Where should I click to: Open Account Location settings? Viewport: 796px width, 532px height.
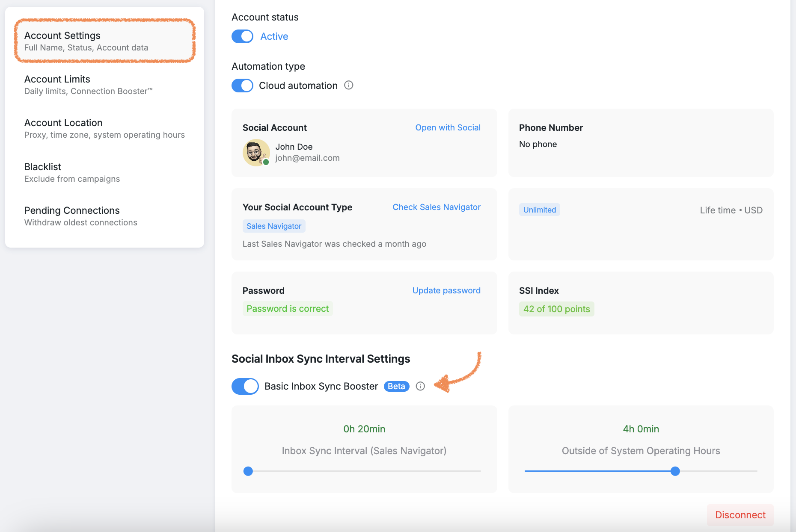[x=104, y=128]
